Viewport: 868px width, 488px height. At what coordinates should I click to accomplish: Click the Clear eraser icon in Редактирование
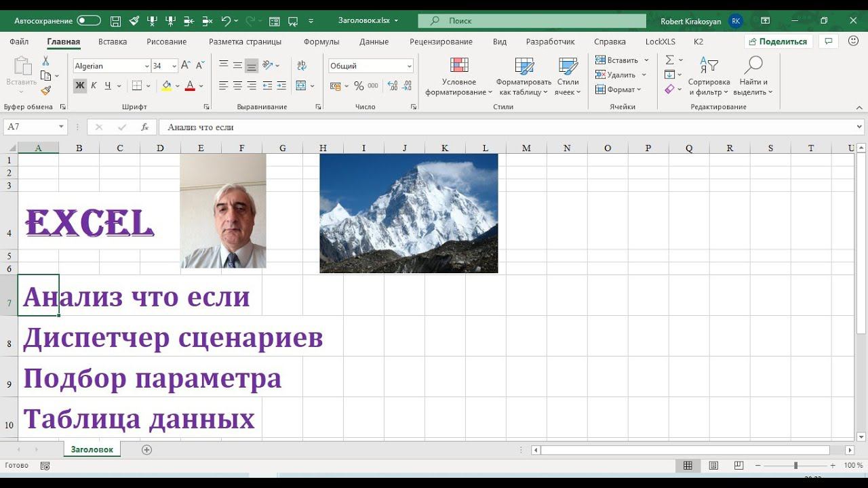[670, 89]
